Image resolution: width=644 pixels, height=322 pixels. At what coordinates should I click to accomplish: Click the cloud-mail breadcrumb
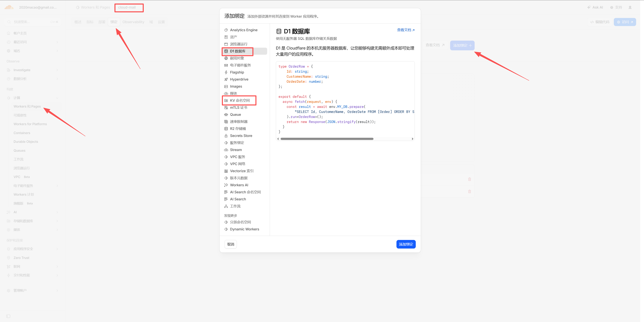click(x=127, y=8)
